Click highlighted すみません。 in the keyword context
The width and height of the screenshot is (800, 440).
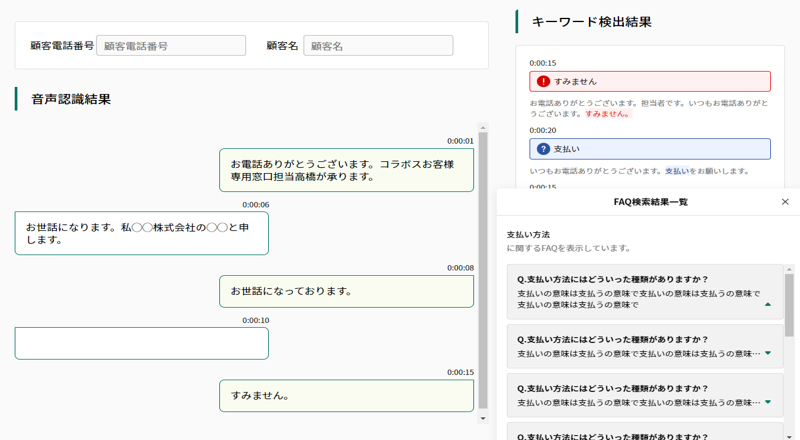click(x=608, y=114)
